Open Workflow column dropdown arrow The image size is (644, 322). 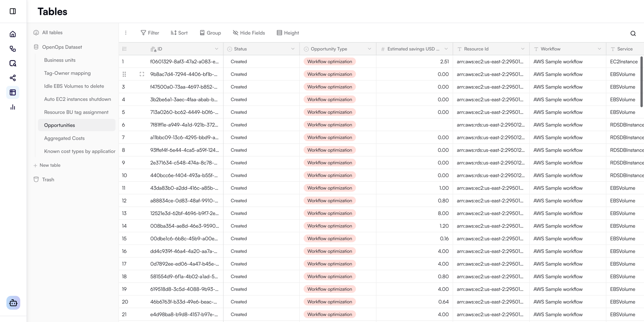600,49
